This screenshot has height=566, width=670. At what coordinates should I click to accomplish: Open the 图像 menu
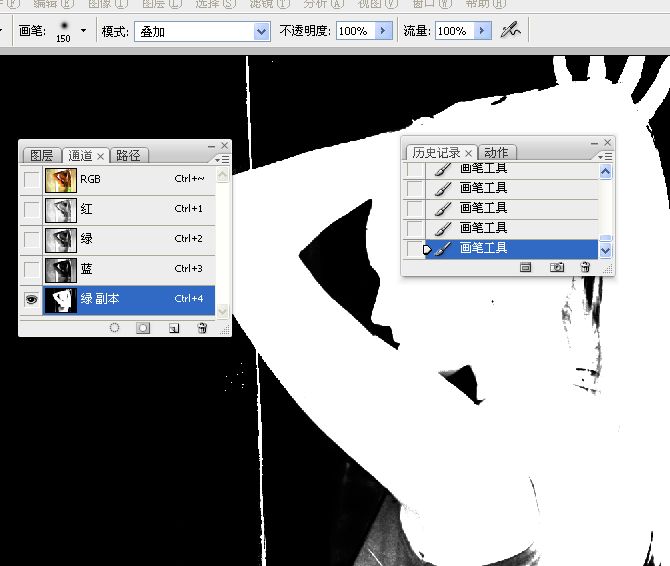(108, 4)
